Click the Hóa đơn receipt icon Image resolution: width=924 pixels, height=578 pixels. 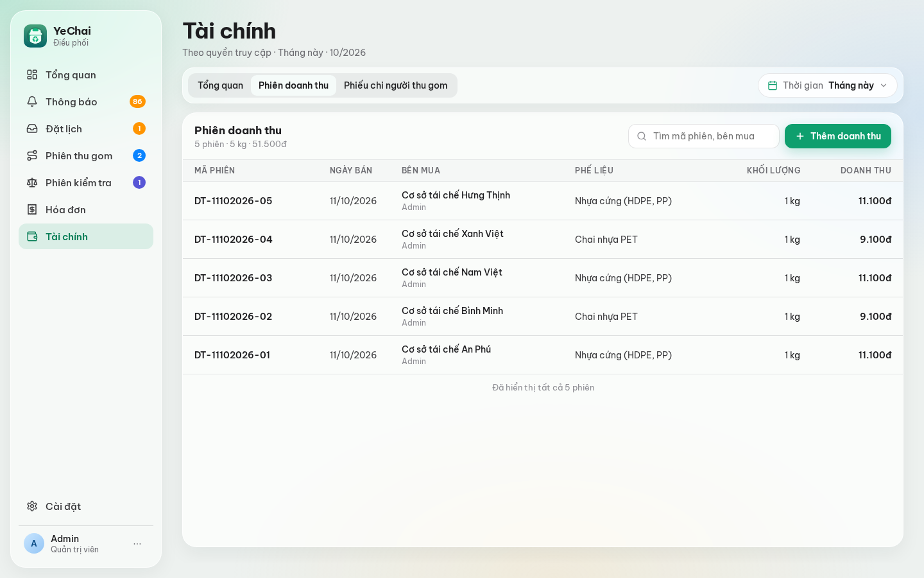point(32,209)
